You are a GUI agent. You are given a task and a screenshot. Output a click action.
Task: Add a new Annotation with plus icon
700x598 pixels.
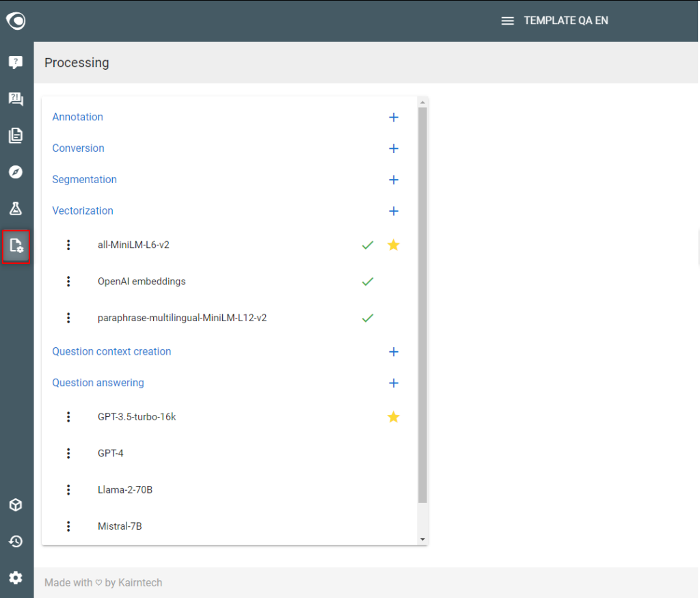[393, 118]
